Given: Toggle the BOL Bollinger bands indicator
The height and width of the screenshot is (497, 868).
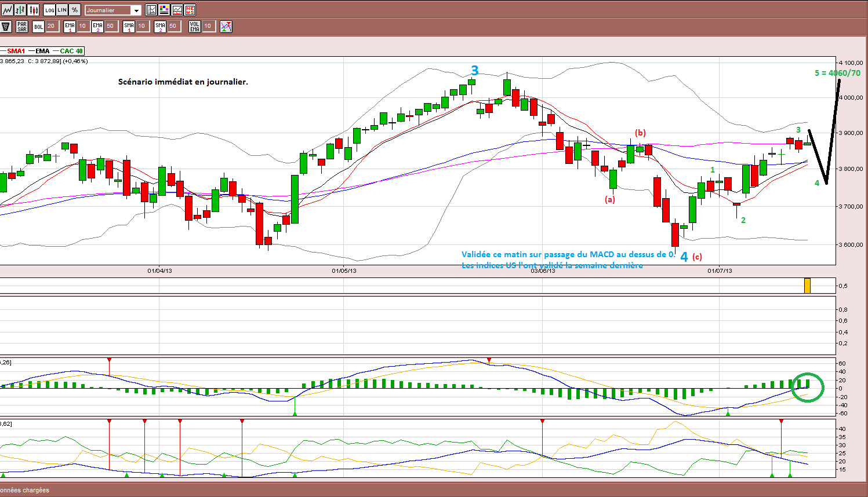Looking at the screenshot, I should (x=38, y=27).
